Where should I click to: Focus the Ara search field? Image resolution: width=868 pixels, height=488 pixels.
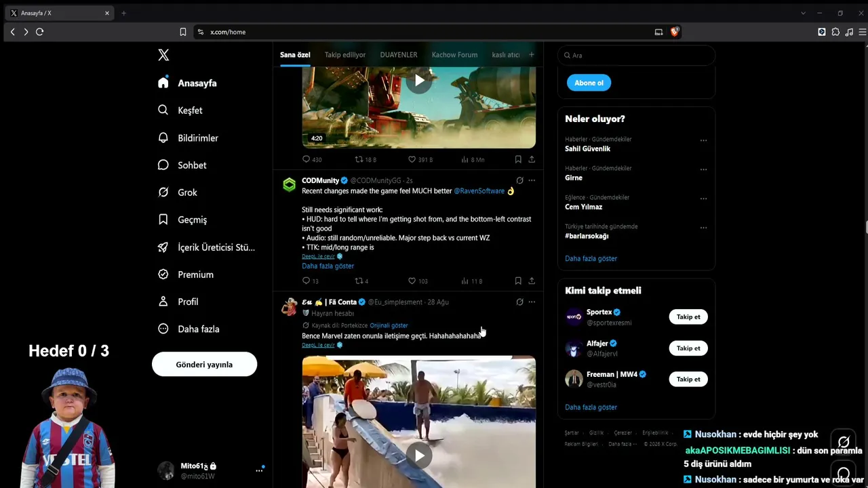(636, 56)
